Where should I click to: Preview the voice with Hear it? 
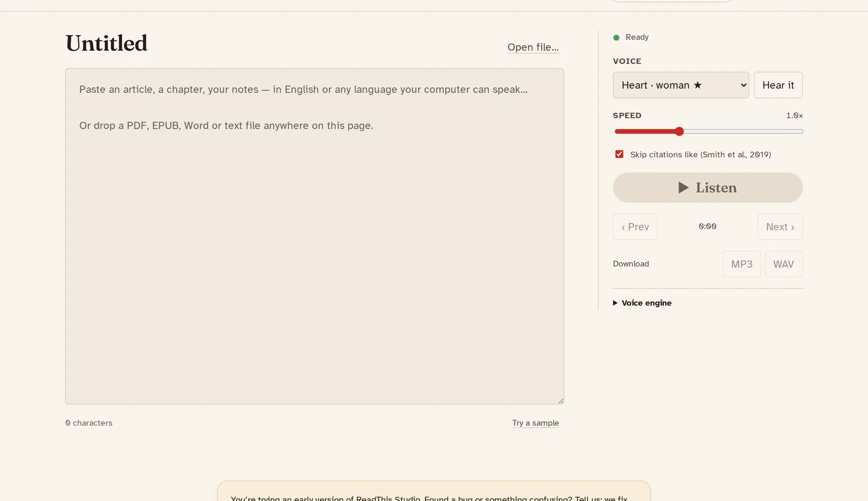point(778,85)
